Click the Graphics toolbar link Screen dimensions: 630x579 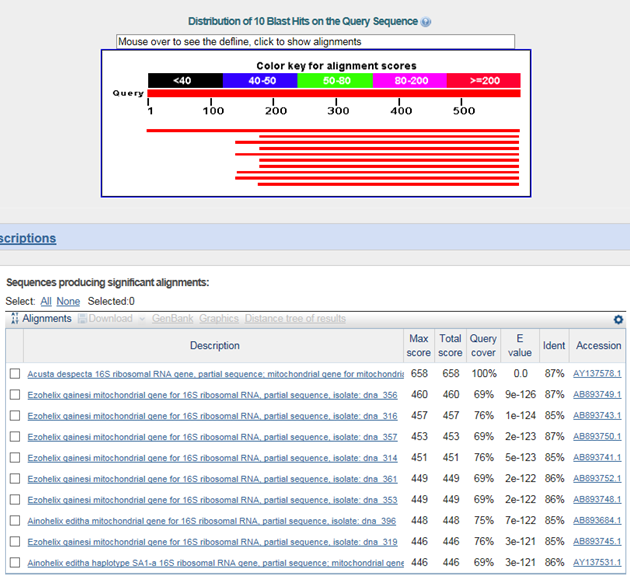[219, 319]
